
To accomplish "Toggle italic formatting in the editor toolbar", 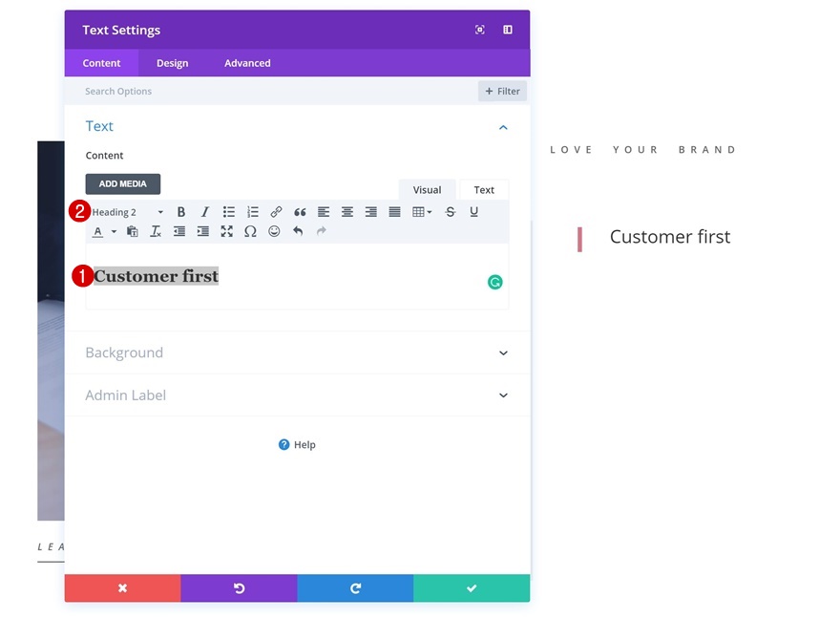I will point(204,212).
